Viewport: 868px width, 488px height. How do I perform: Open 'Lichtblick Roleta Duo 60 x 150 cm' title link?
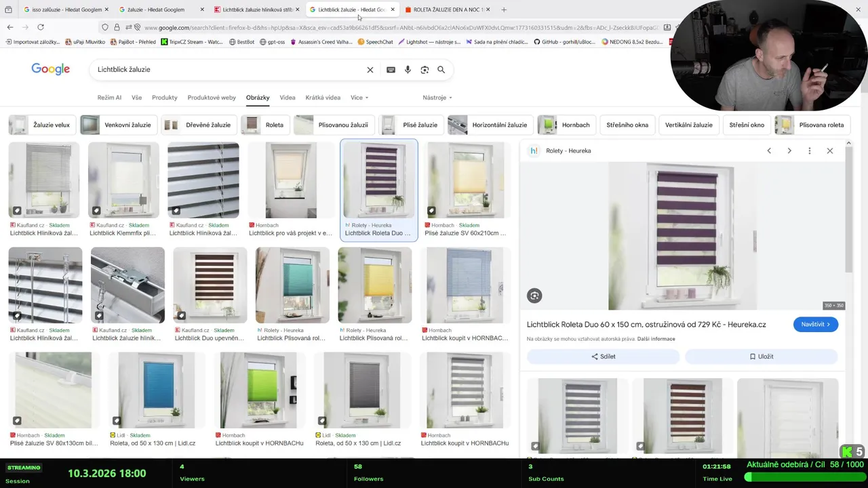(x=646, y=325)
